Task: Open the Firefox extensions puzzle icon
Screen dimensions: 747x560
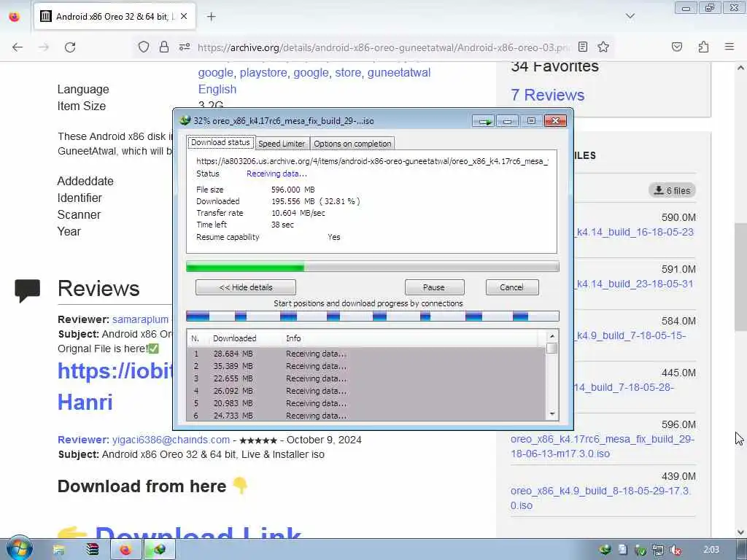Action: click(703, 47)
